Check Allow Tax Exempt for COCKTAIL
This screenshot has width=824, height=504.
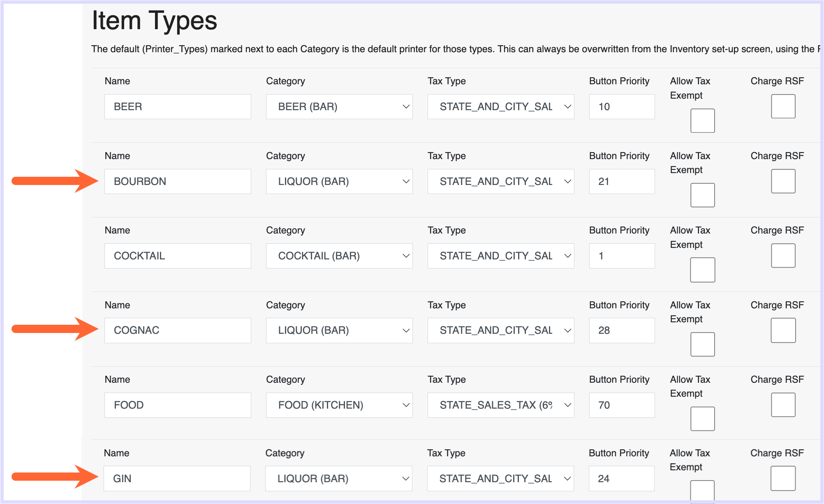702,270
